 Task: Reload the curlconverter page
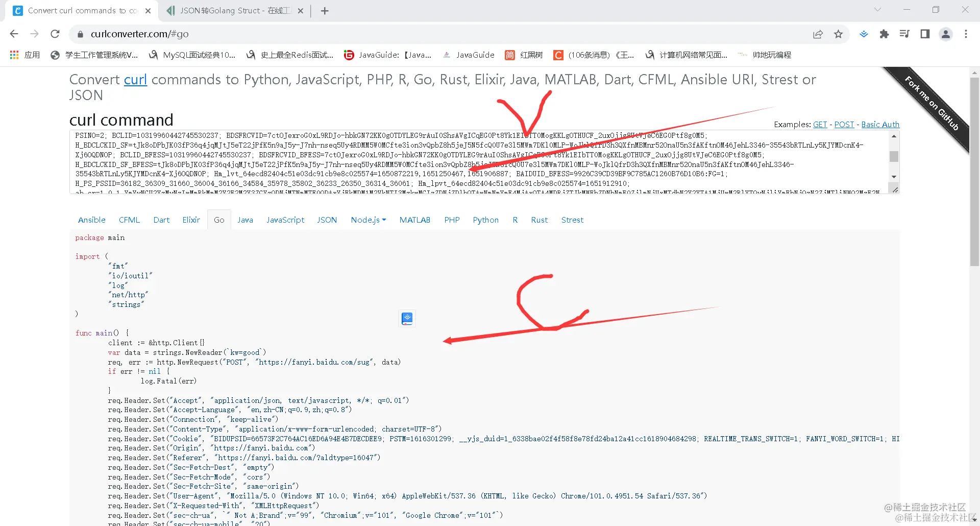55,34
